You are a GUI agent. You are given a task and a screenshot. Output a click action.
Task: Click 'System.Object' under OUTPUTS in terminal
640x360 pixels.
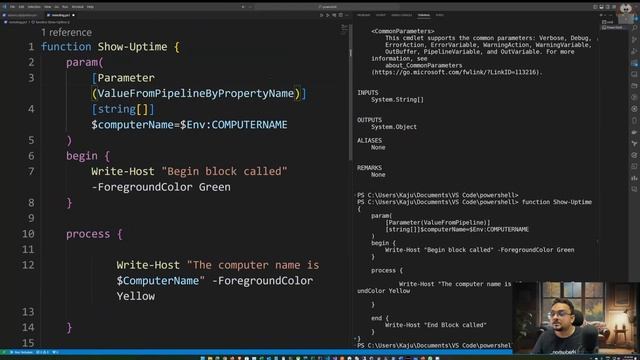[x=394, y=127]
